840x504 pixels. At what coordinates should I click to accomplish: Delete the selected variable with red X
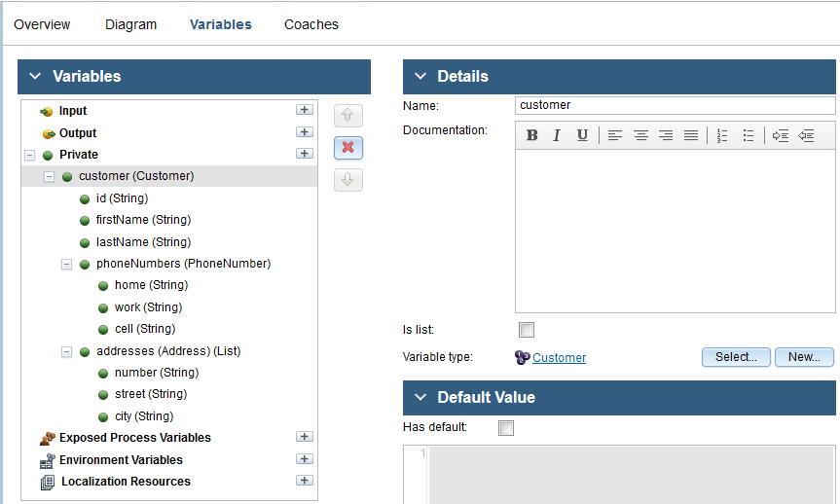(348, 148)
